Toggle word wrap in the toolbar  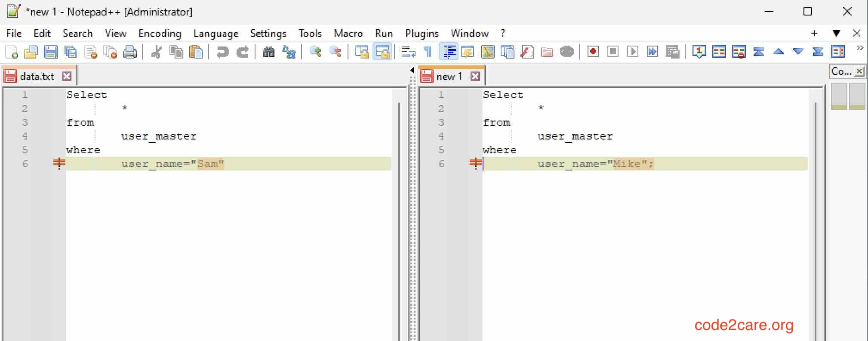[408, 52]
